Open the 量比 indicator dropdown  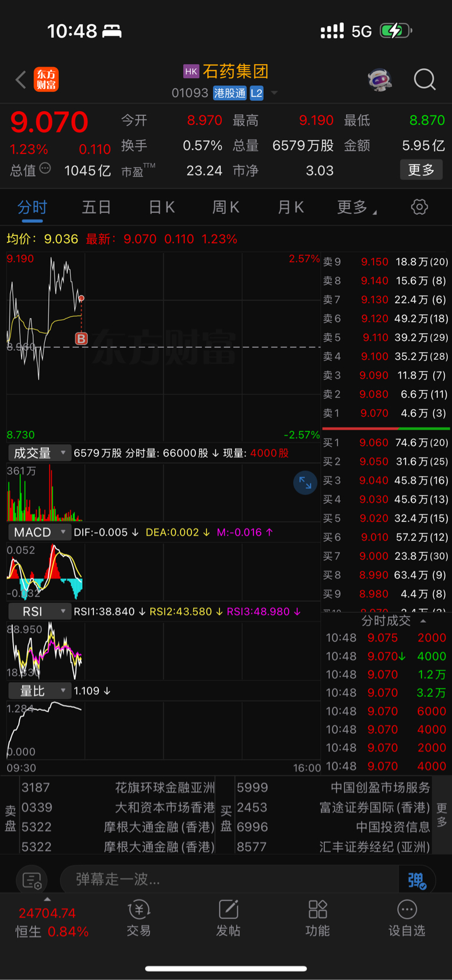point(39,691)
